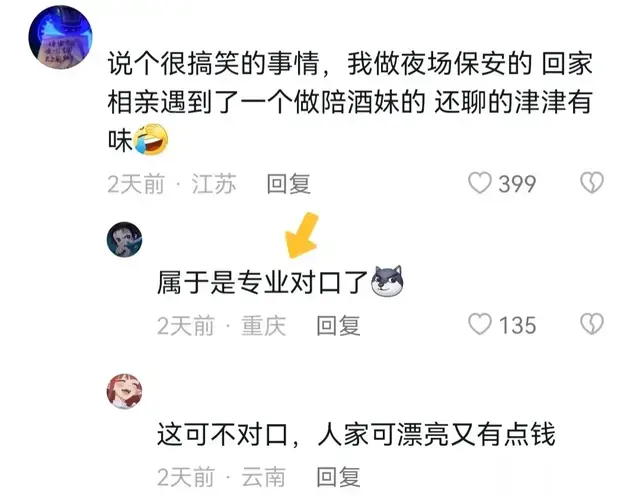
Task: Select the comment text about 夜场保安
Action: [x=350, y=102]
